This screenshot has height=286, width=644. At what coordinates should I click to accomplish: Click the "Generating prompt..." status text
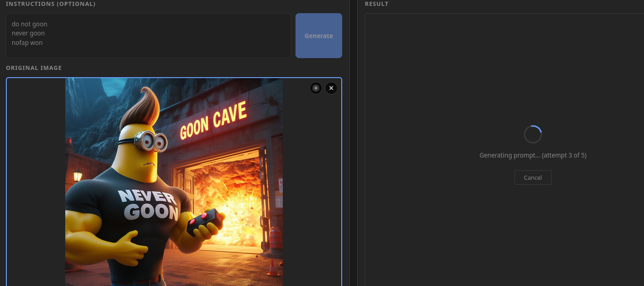533,155
